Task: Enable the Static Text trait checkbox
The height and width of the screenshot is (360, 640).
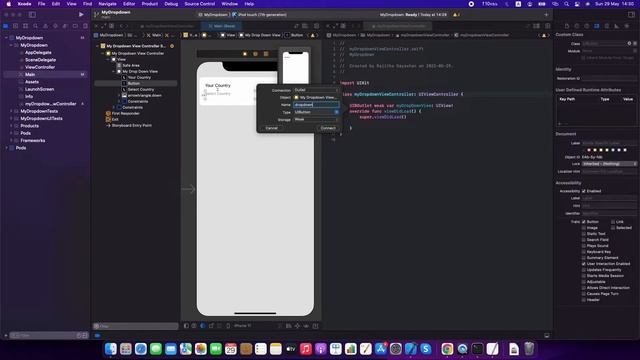Action: pos(584,234)
